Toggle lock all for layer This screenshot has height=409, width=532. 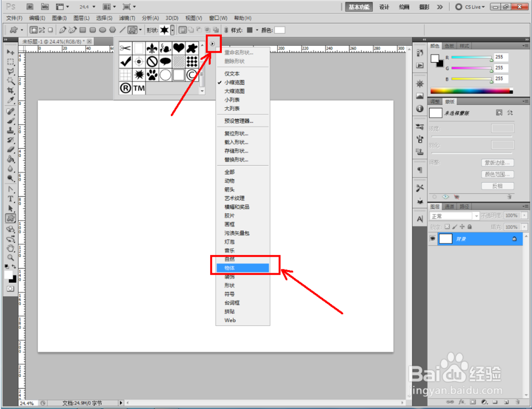pyautogui.click(x=470, y=226)
